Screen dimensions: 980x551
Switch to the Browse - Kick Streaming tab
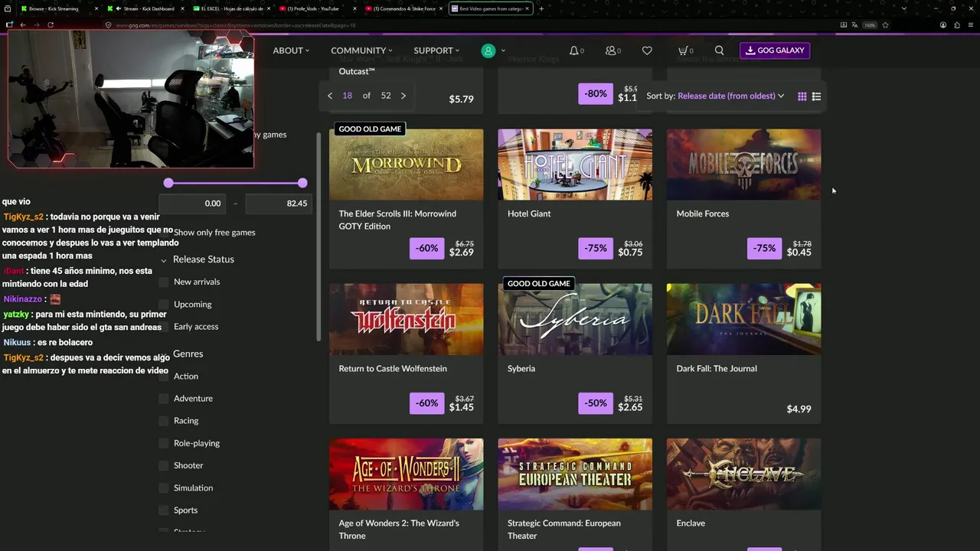[58, 8]
